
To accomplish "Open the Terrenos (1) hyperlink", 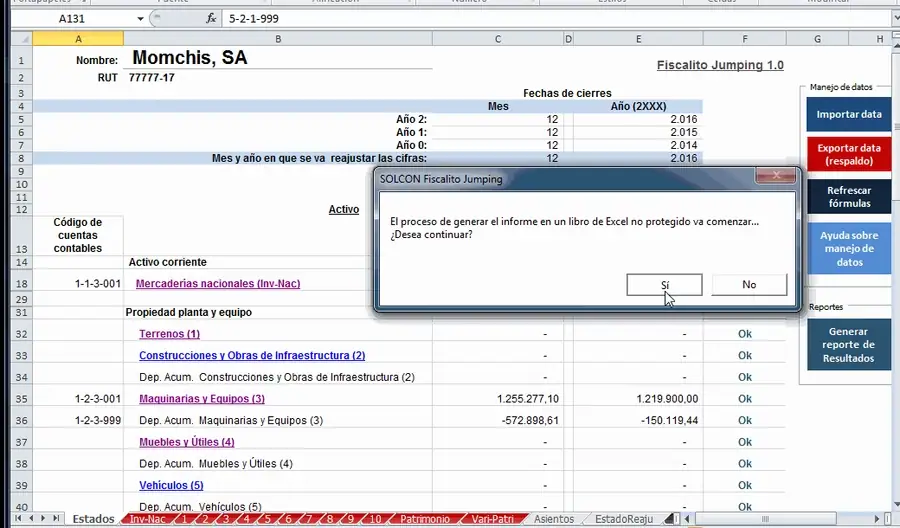I will click(x=169, y=334).
